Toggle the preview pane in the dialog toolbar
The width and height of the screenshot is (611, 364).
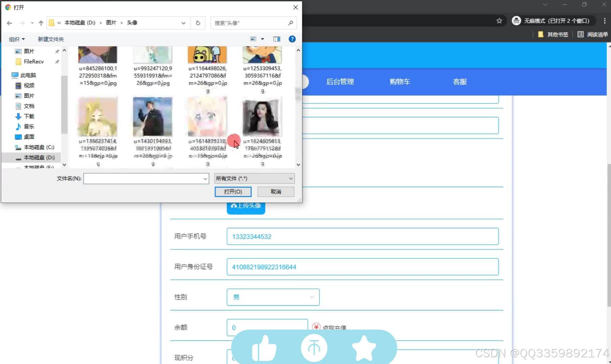click(277, 39)
